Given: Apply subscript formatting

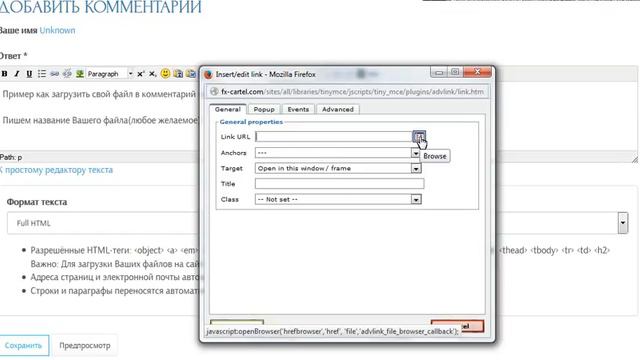Looking at the screenshot, I should tap(152, 74).
